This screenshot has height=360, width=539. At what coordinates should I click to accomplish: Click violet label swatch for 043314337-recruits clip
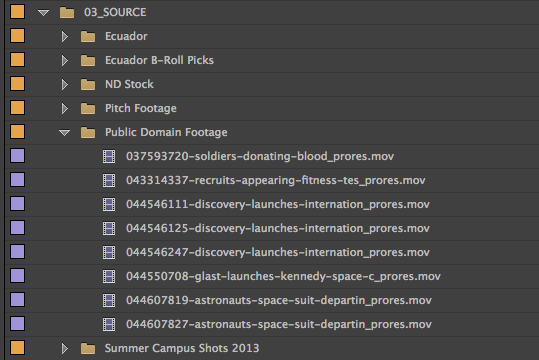tap(18, 179)
